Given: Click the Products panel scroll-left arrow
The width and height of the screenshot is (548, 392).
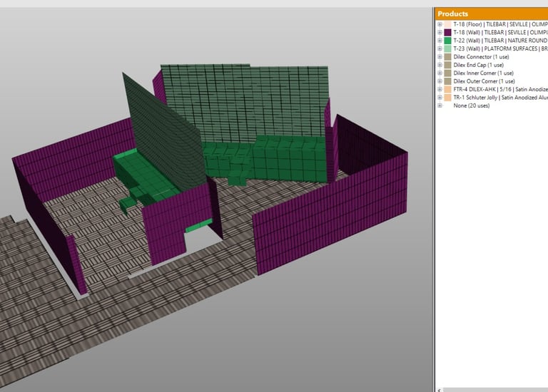Looking at the screenshot, I should [x=439, y=389].
